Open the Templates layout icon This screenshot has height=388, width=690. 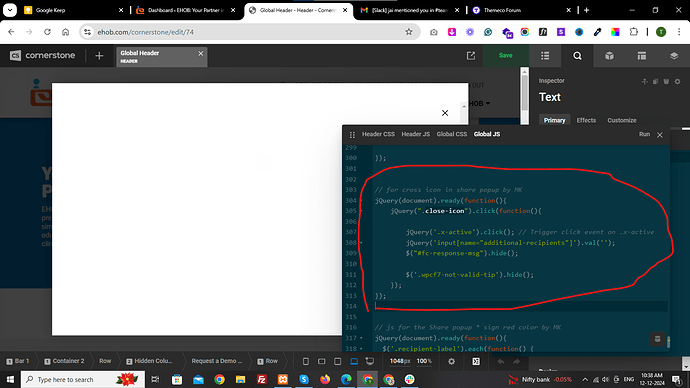point(642,55)
